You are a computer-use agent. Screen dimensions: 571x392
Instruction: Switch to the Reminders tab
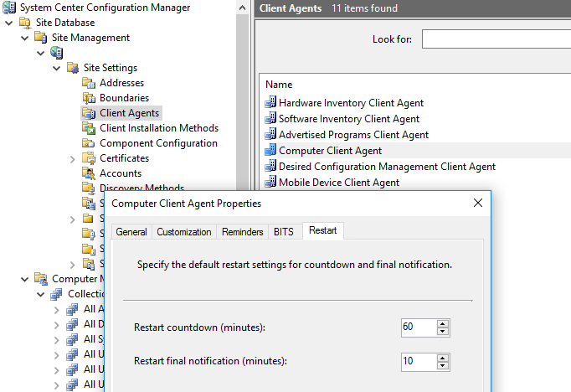tap(243, 232)
